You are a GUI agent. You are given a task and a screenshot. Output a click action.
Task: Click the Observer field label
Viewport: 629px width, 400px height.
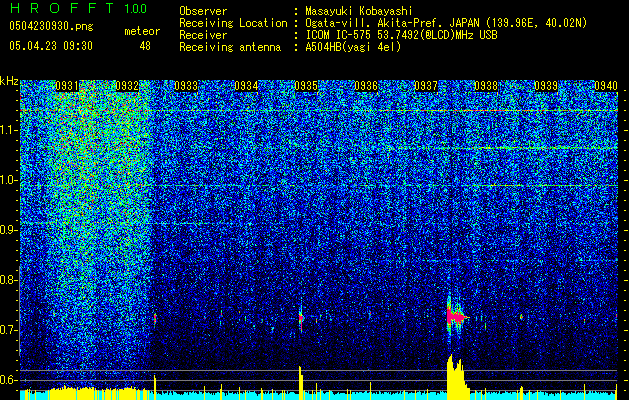coord(203,11)
